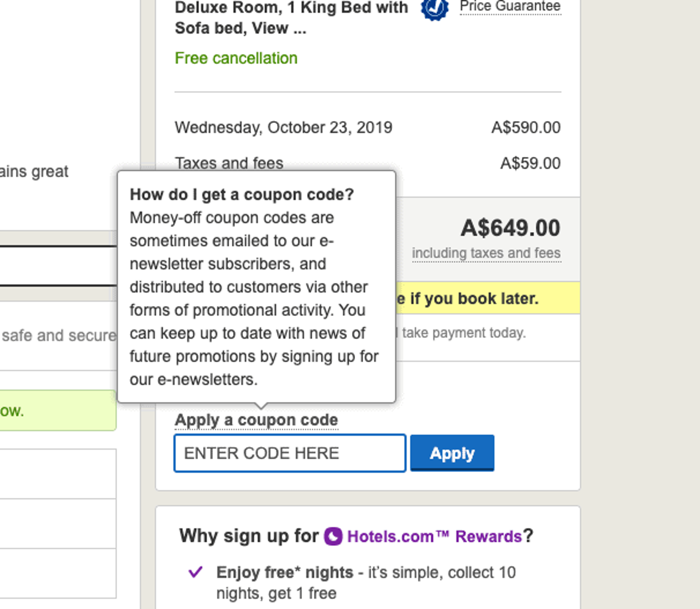Image resolution: width=700 pixels, height=609 pixels.
Task: Click the A$590.00 nightly rate amount
Action: click(526, 128)
